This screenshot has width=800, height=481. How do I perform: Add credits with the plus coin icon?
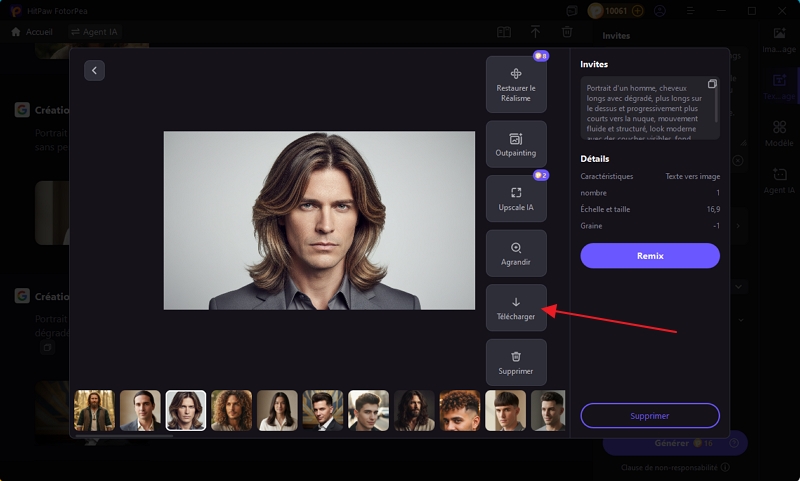[x=637, y=11]
